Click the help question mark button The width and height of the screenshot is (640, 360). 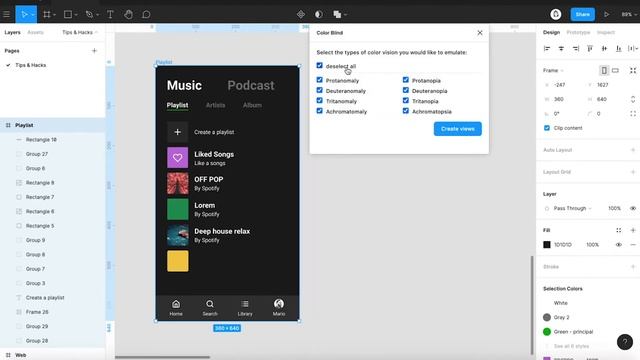624,342
